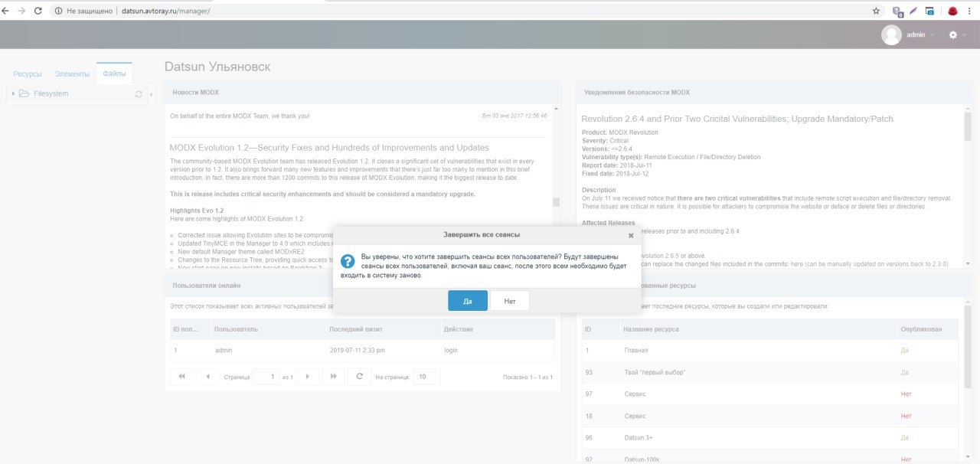Switch to the Ресурсы tab
980x464 pixels.
pos(28,74)
